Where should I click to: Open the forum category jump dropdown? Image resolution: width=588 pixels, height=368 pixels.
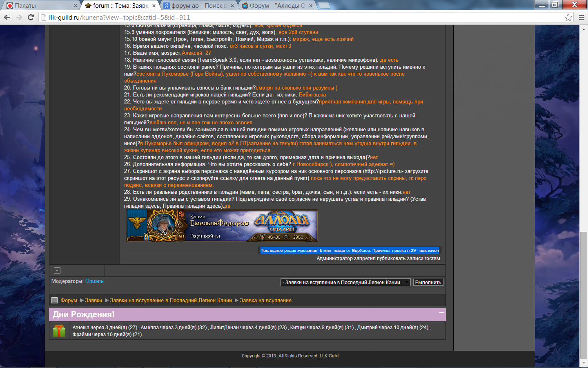click(345, 283)
